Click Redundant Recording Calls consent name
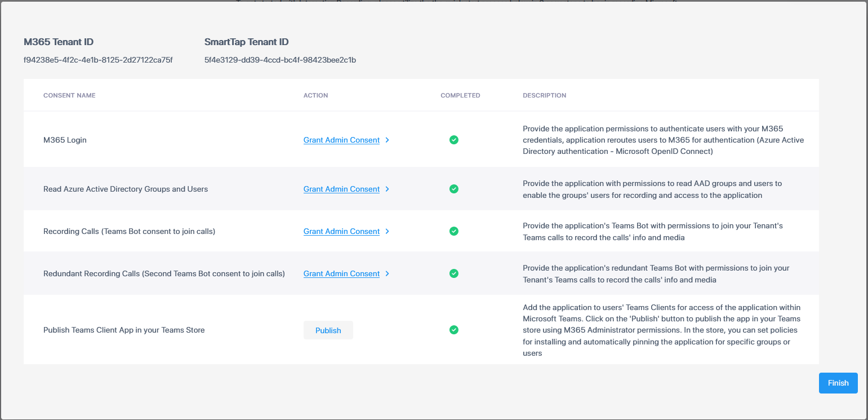Screen dimensions: 868x420 [164, 273]
